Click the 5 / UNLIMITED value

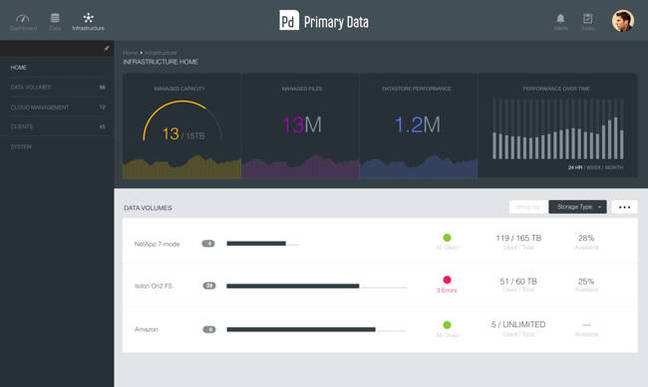click(518, 324)
